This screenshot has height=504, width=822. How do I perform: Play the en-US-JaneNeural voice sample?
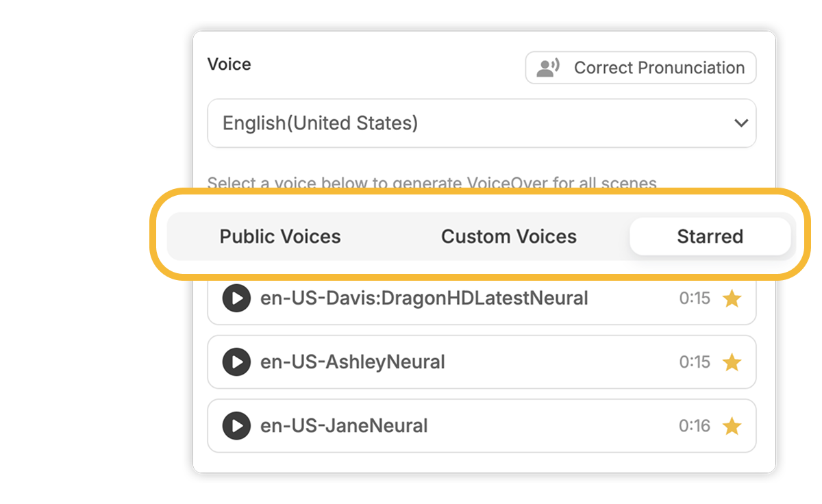point(236,425)
